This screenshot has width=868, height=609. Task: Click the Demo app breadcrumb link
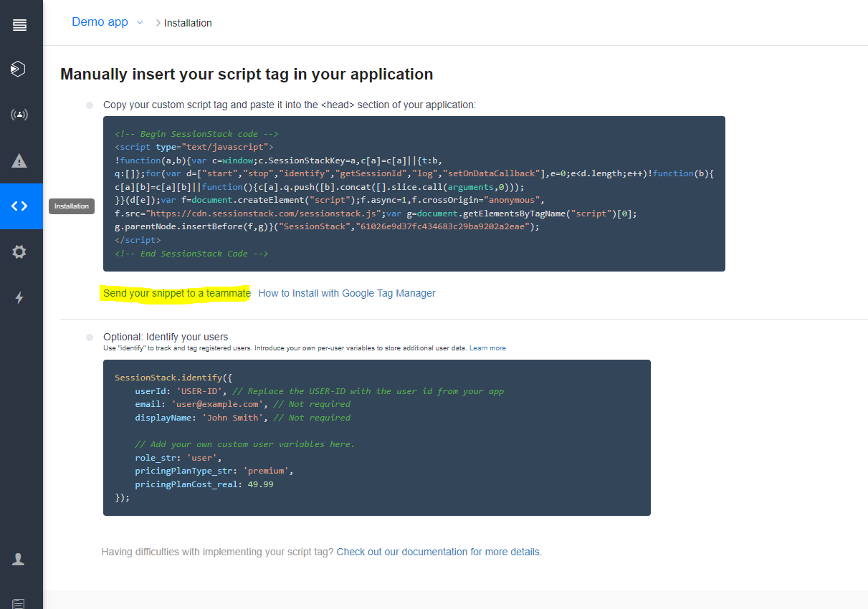100,22
